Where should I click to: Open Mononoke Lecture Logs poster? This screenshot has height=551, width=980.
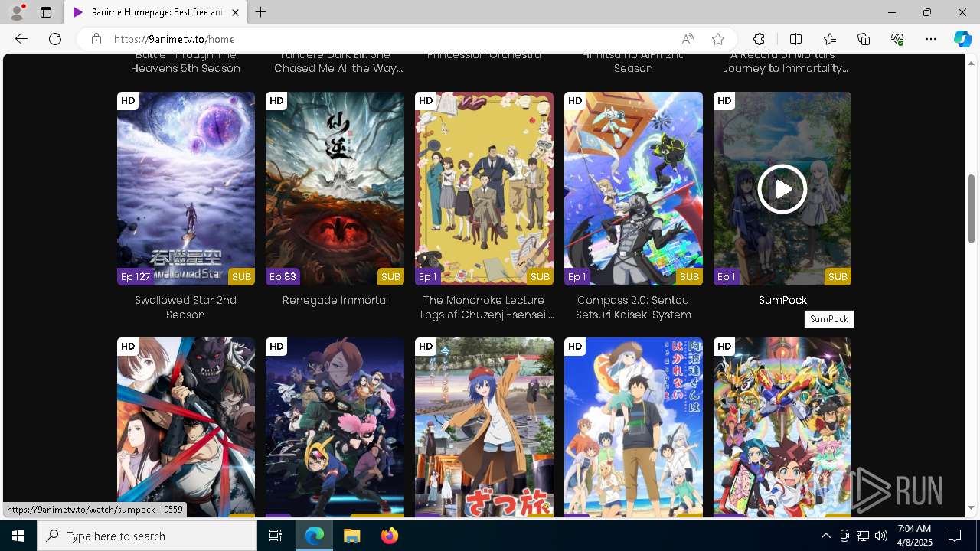coord(484,188)
